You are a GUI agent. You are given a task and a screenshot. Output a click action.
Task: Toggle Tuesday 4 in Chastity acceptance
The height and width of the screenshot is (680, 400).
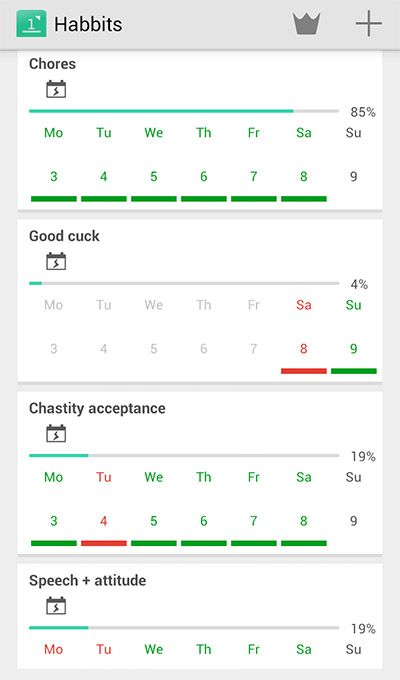tap(104, 521)
